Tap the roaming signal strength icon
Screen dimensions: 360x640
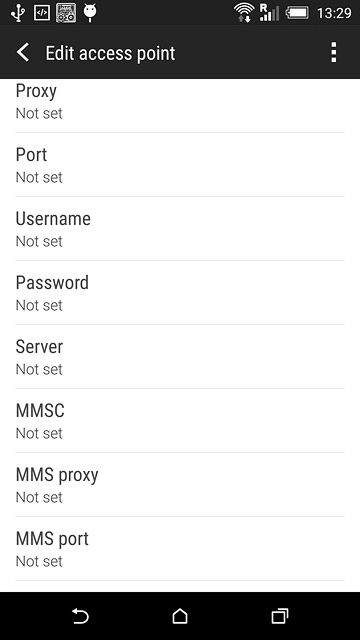coord(269,13)
